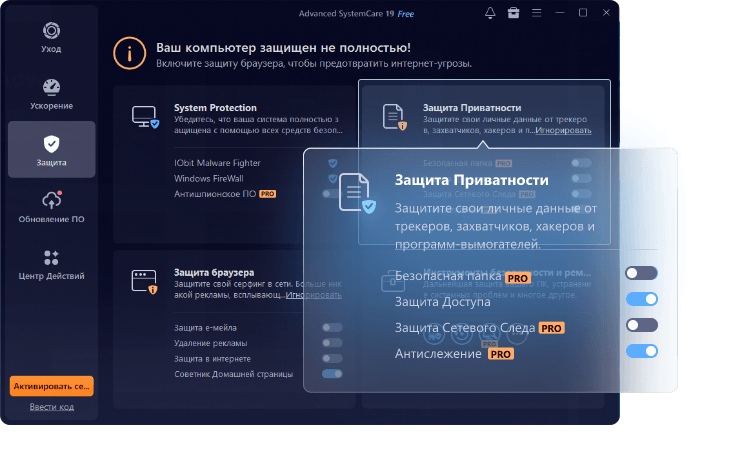
Task: Click the Защита Приватности document icon in card
Action: (x=394, y=117)
